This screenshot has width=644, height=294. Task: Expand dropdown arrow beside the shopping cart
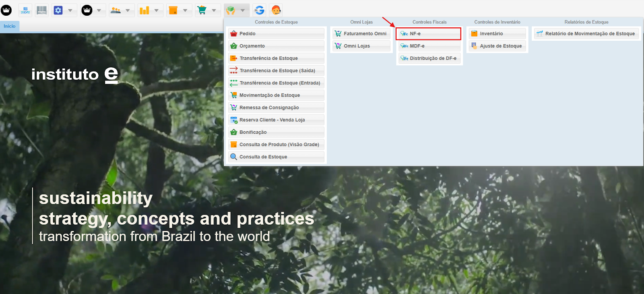pos(214,10)
